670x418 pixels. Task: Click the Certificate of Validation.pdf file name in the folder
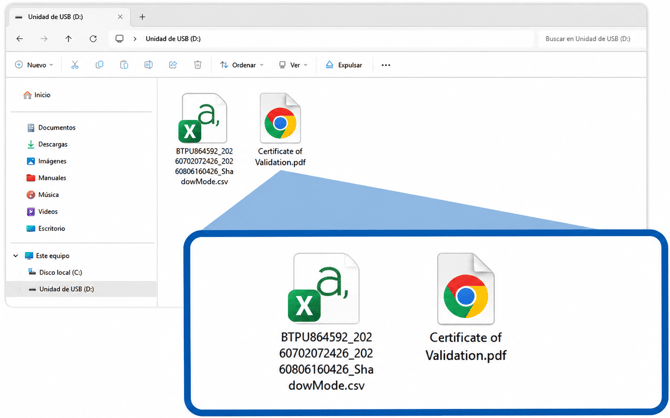280,157
